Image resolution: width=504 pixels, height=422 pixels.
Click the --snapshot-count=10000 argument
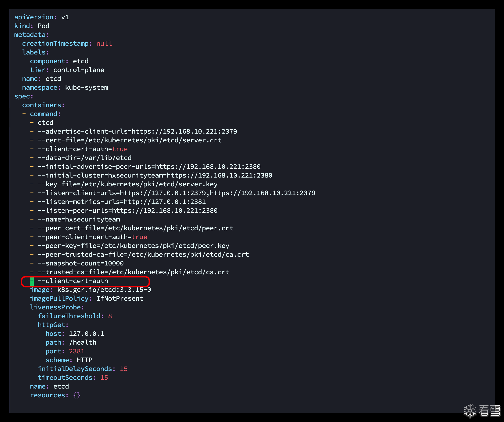pos(81,263)
